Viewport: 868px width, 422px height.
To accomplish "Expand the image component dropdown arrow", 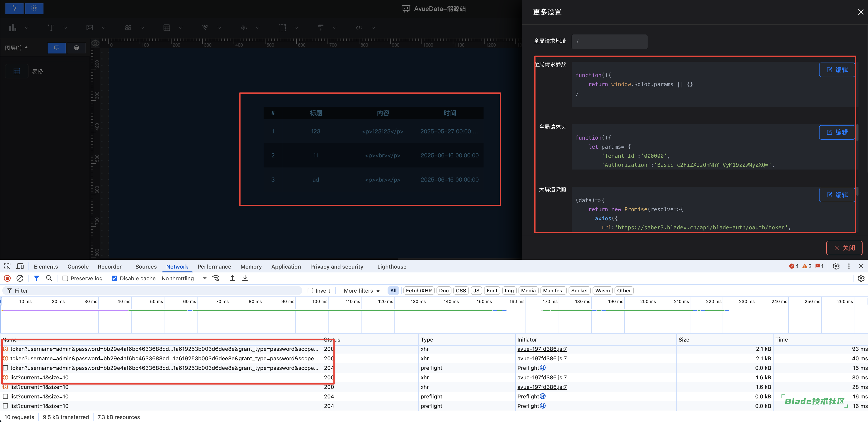I will point(104,28).
